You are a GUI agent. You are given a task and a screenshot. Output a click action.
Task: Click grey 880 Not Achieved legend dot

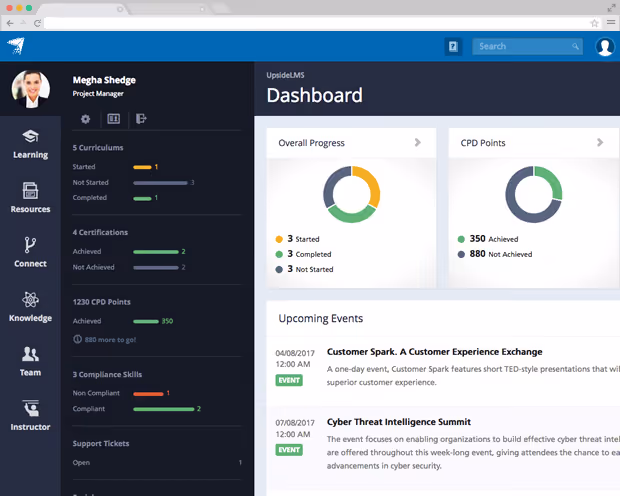coord(461,254)
